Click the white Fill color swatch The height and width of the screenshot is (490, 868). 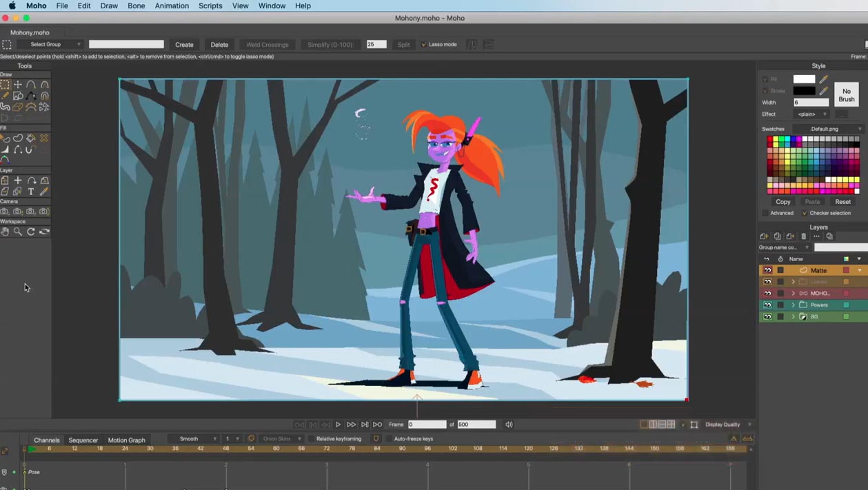(x=803, y=79)
